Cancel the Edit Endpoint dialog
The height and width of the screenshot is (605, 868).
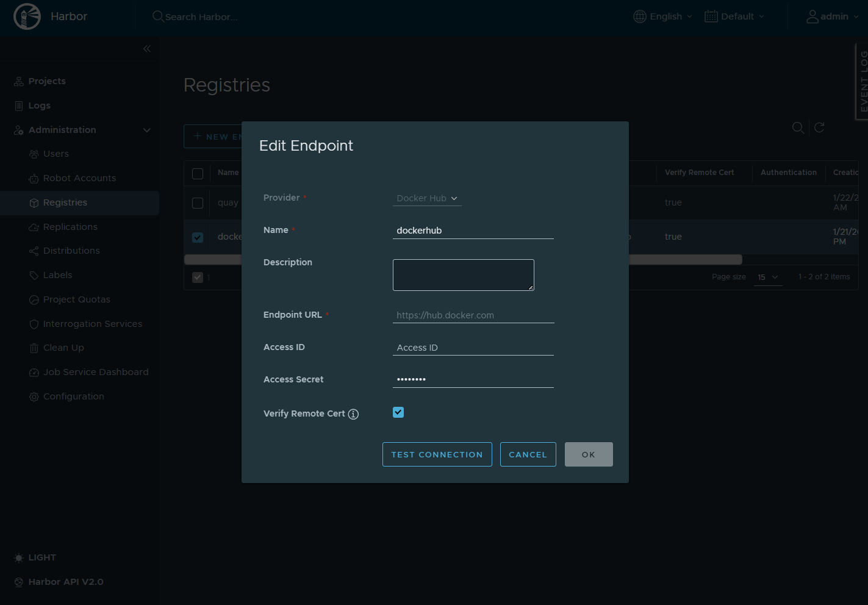(x=528, y=454)
